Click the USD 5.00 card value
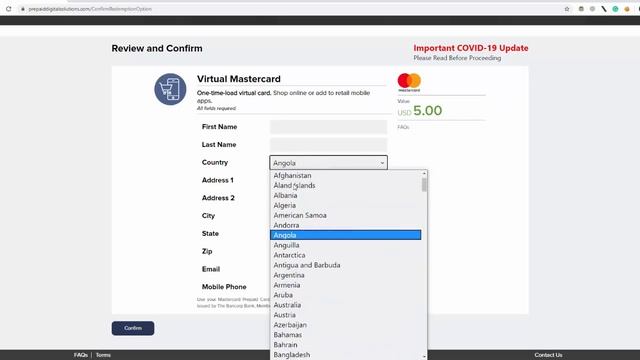The image size is (640, 360). [x=420, y=111]
